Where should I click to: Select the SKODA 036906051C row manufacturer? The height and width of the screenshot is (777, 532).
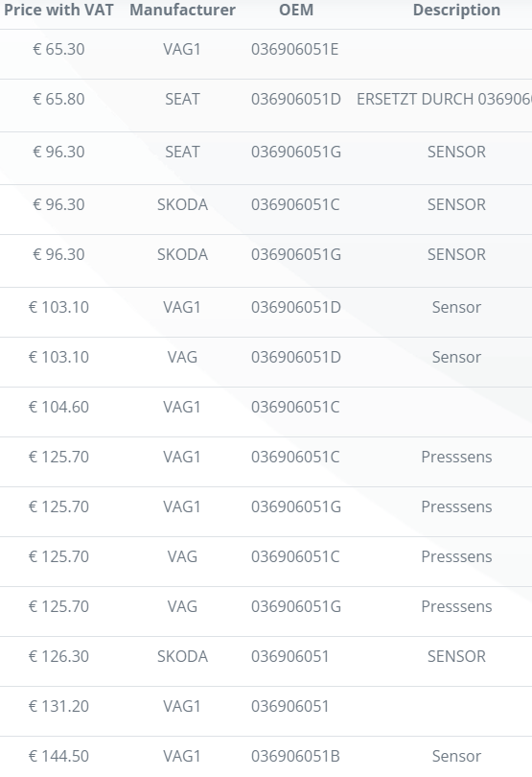[x=182, y=204]
